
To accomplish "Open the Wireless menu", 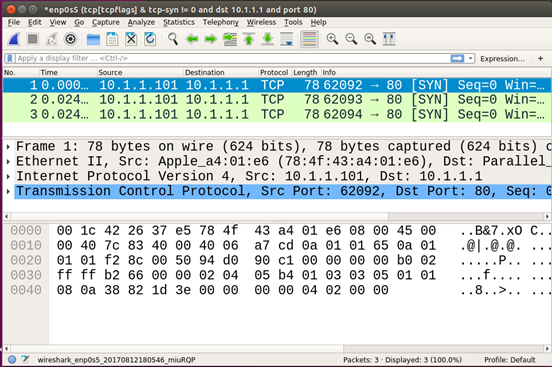I will click(x=261, y=22).
